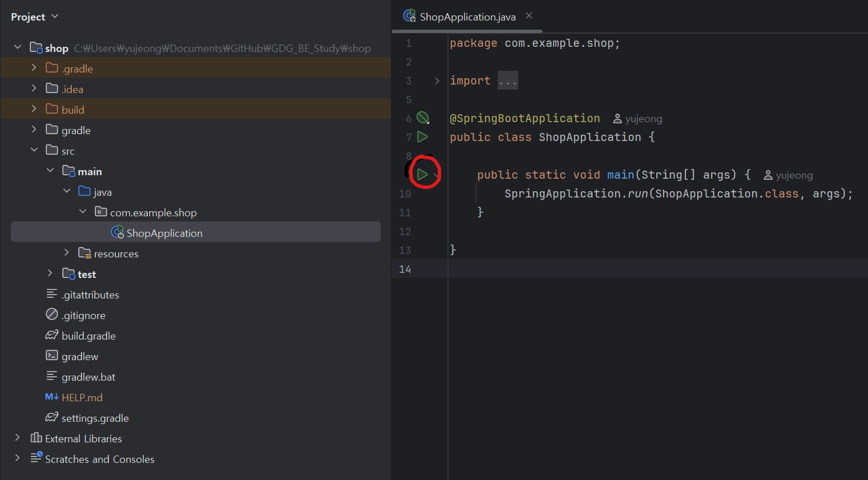Click the run icon next to ShopApplication class
Image resolution: width=868 pixels, height=480 pixels.
point(422,137)
